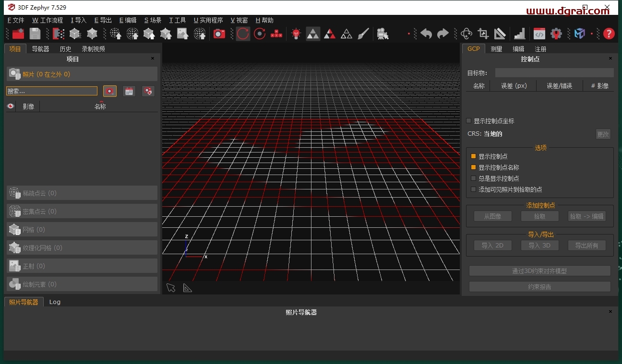Image resolution: width=622 pixels, height=364 pixels.
Task: Open the gear settings icon on toolbar
Action: 556,34
